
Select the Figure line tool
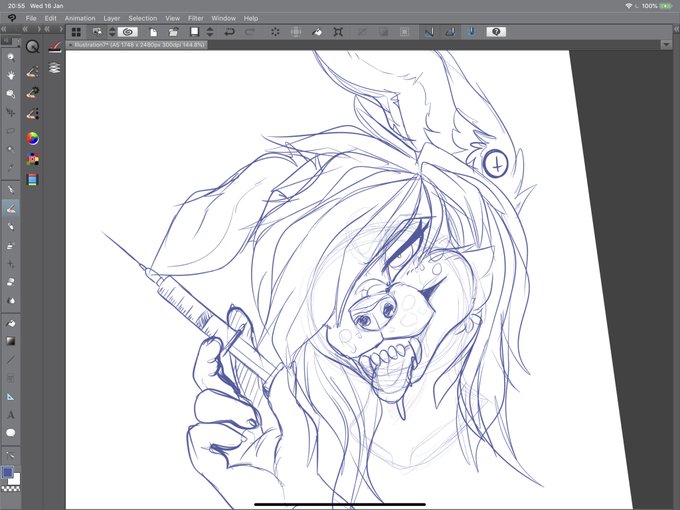coord(11,360)
